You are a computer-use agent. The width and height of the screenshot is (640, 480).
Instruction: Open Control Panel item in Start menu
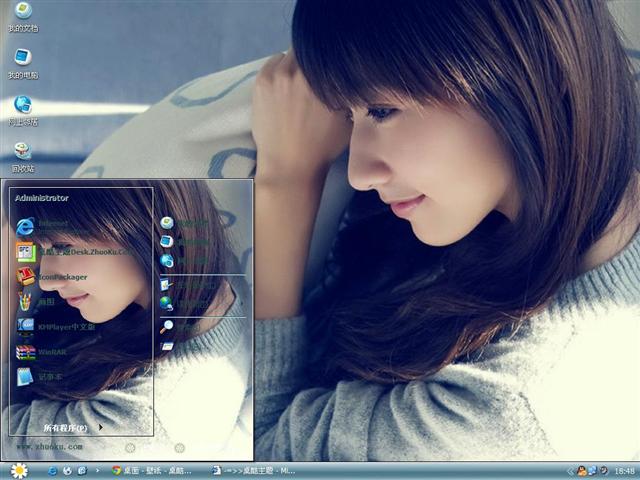[188, 284]
